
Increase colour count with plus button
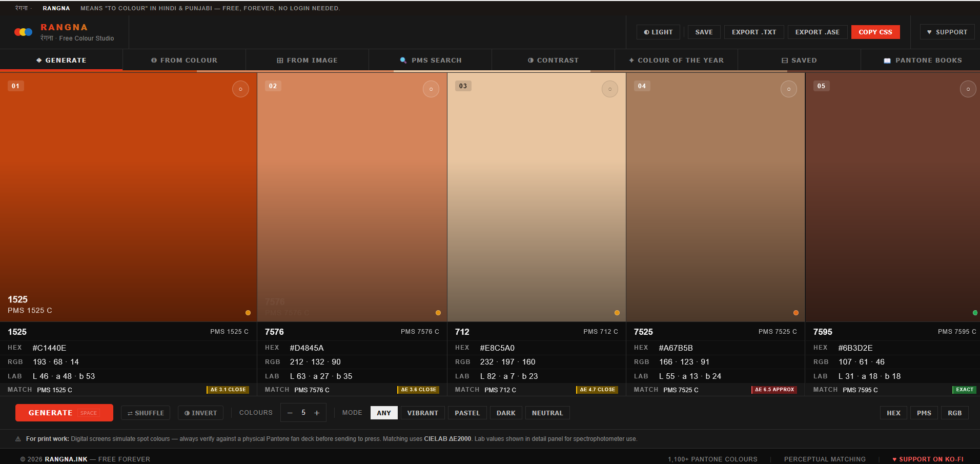pyautogui.click(x=317, y=413)
